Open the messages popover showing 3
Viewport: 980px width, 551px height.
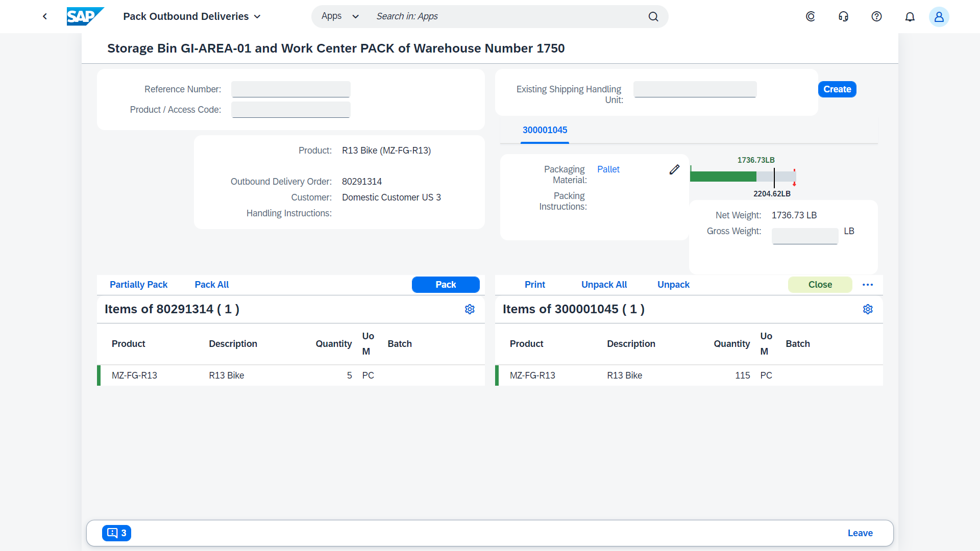click(116, 533)
